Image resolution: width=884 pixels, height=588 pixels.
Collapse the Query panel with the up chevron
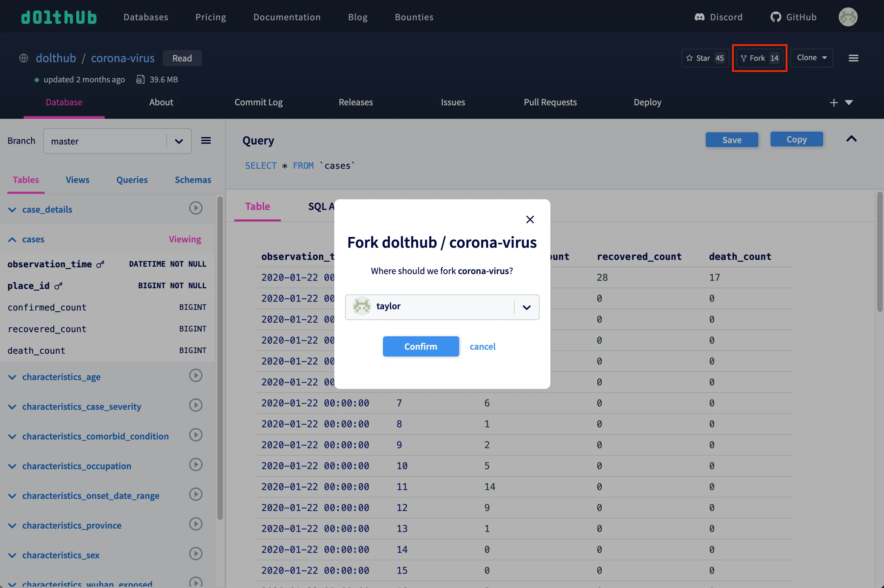coord(851,139)
